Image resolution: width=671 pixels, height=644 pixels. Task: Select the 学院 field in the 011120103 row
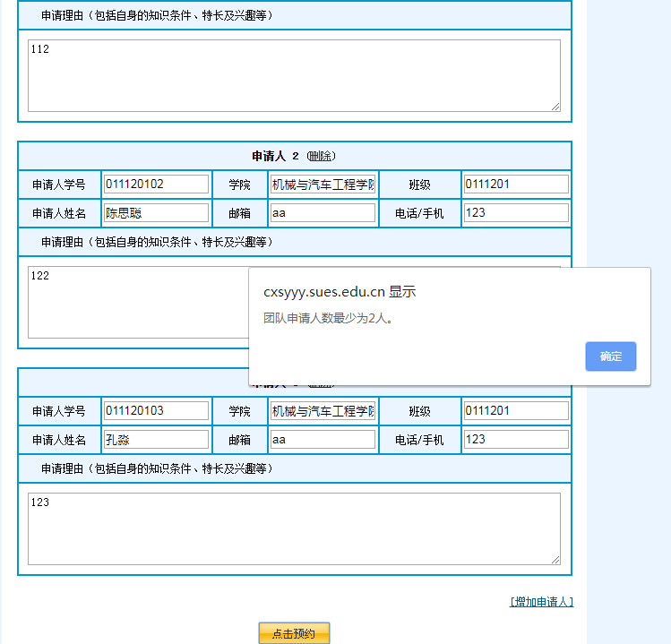(323, 411)
